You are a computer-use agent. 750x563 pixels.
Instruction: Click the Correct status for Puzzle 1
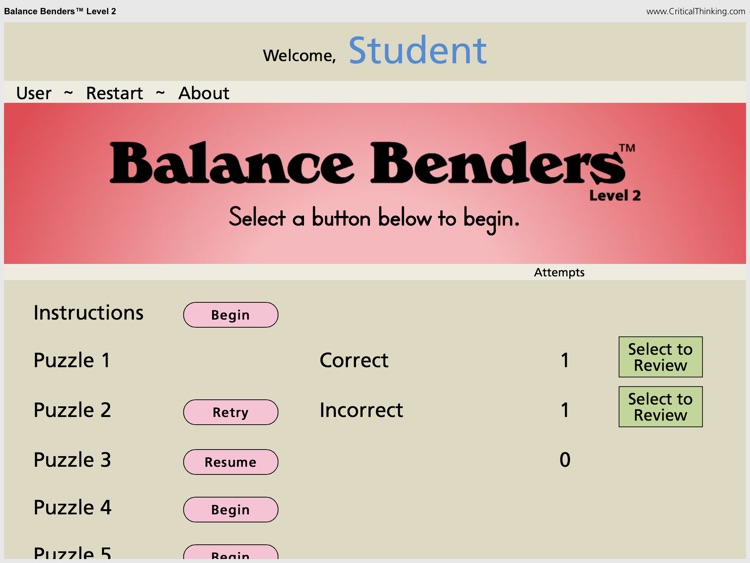(x=354, y=360)
